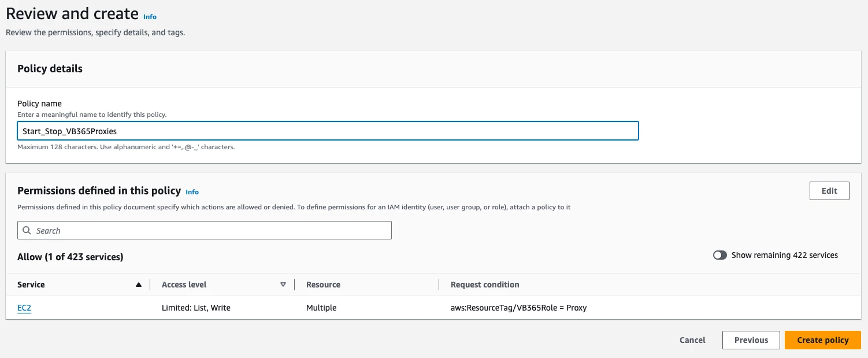Click the 'Policy details' heading
868x358 pixels.
click(x=50, y=69)
